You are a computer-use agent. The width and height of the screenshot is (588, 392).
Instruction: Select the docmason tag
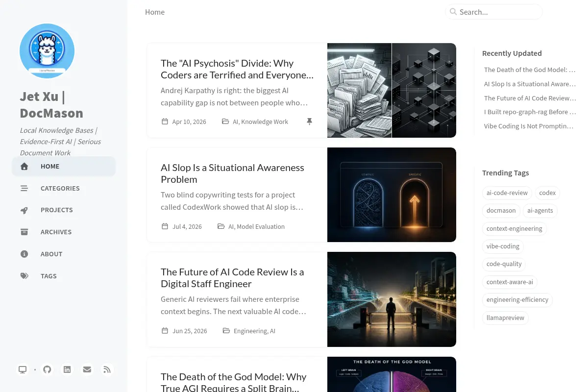501,211
